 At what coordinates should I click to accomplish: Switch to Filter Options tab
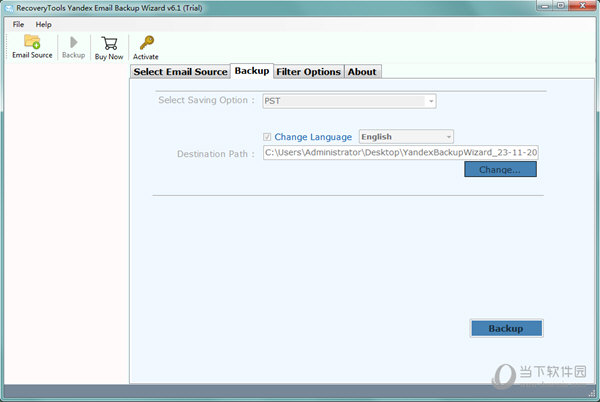(308, 72)
